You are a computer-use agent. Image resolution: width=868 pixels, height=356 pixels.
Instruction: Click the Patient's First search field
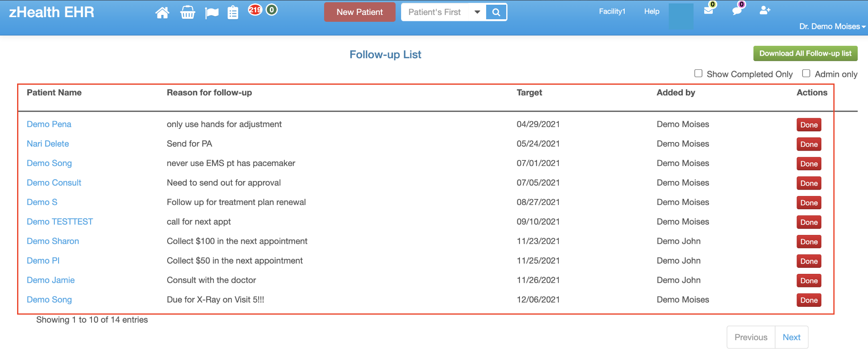pos(435,12)
